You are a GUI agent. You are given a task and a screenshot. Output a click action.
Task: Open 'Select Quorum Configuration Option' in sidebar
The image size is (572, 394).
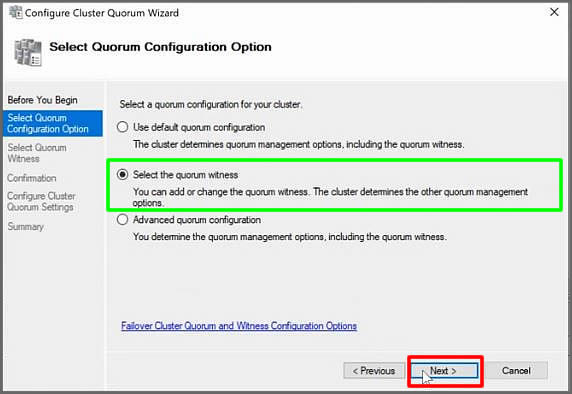click(53, 124)
